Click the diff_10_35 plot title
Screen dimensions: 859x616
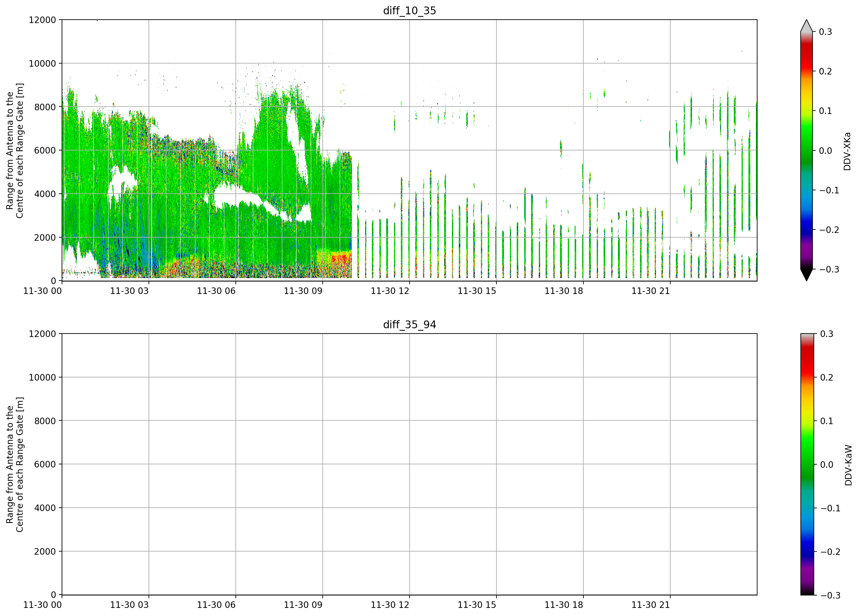coord(410,11)
